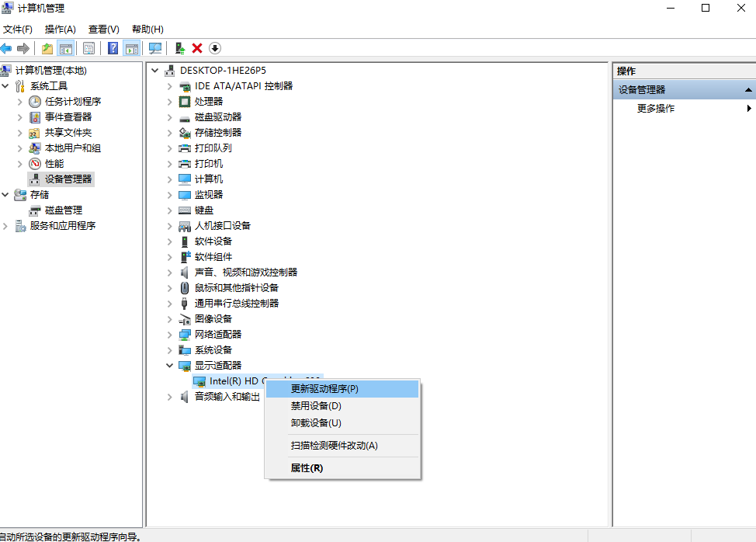Click the blue help question mark icon
This screenshot has width=756, height=542.
(113, 48)
